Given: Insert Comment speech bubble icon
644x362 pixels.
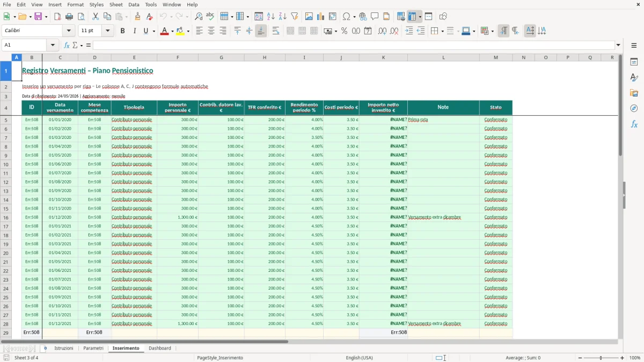Looking at the screenshot, I should click(x=375, y=17).
